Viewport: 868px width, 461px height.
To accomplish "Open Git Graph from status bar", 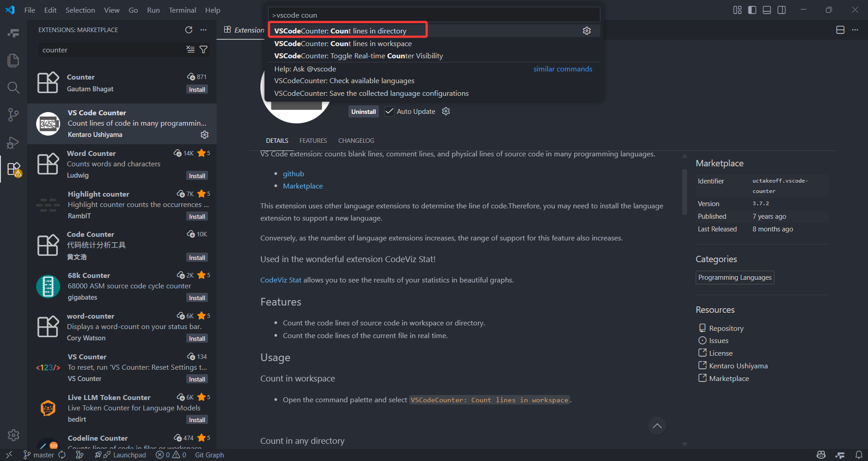I will tap(209, 455).
